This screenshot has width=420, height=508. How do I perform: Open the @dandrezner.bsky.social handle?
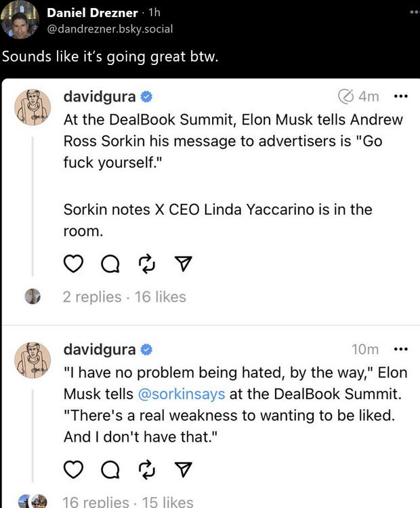[x=109, y=28]
